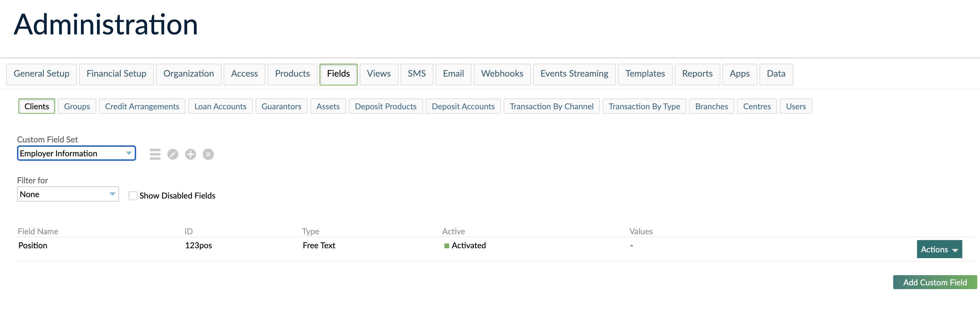Open the Custom Field Set dropdown

pos(76,153)
